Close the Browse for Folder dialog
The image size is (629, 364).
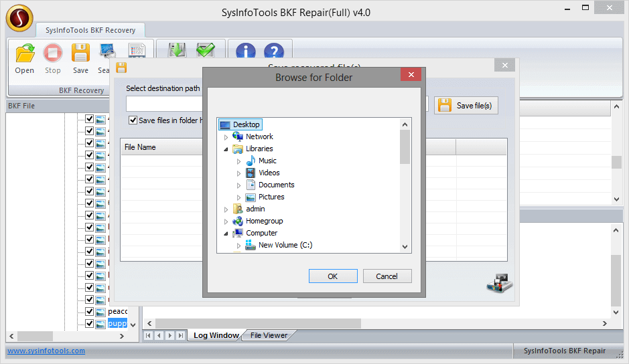pyautogui.click(x=411, y=74)
